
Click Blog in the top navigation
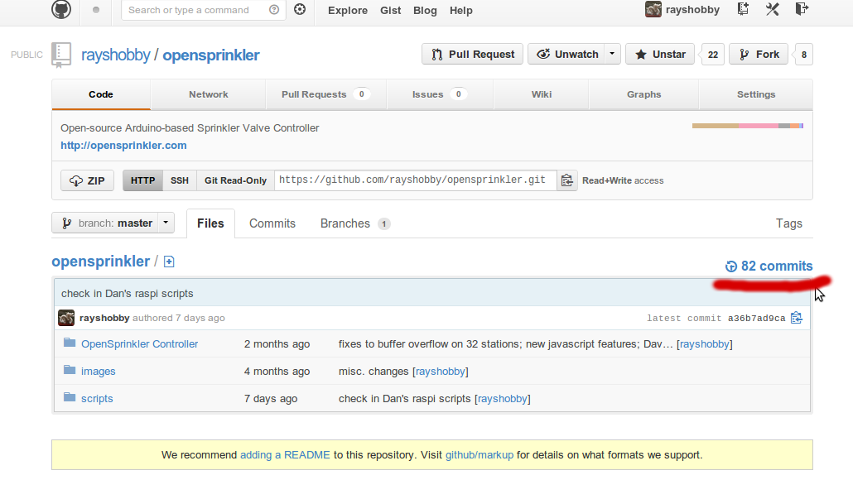425,10
